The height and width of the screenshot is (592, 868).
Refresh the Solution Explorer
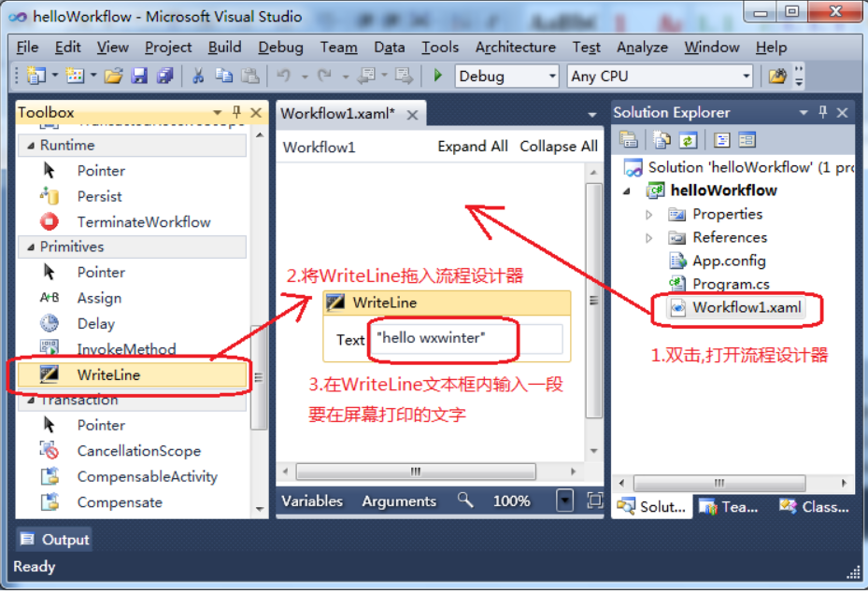[x=688, y=140]
